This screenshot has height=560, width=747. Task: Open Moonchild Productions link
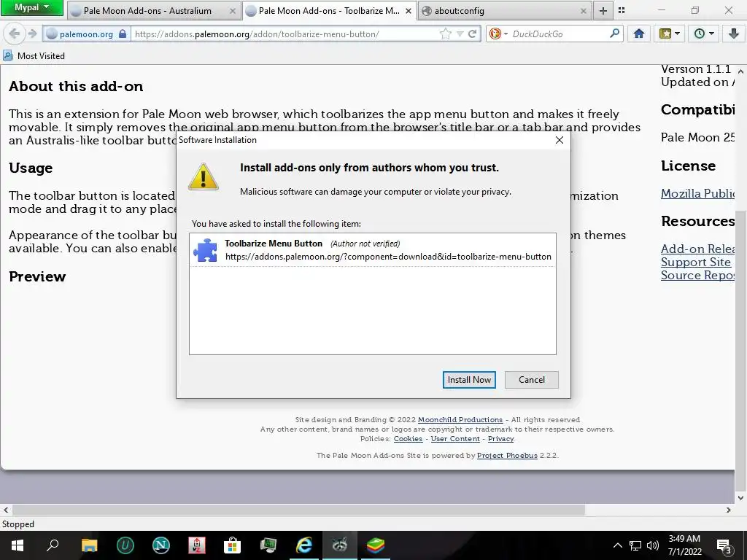(460, 419)
